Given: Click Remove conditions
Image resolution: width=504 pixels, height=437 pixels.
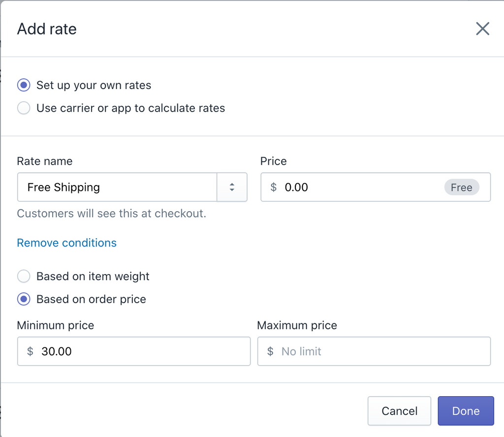Looking at the screenshot, I should tap(66, 243).
